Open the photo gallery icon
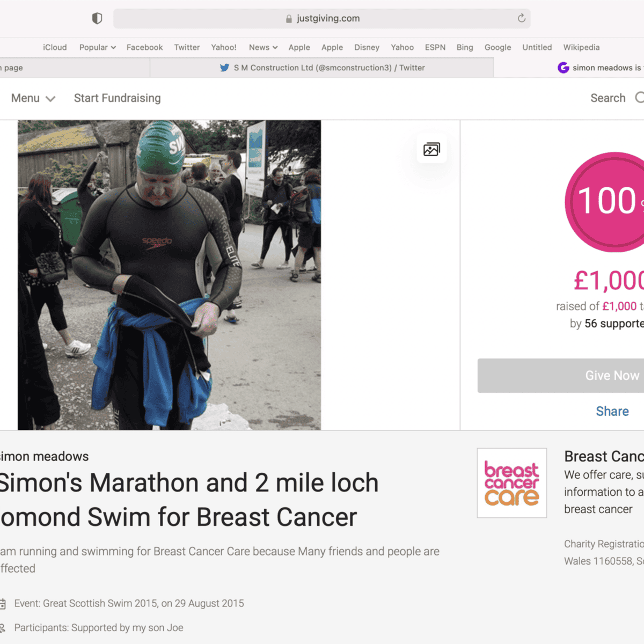The image size is (644, 644). point(431,149)
